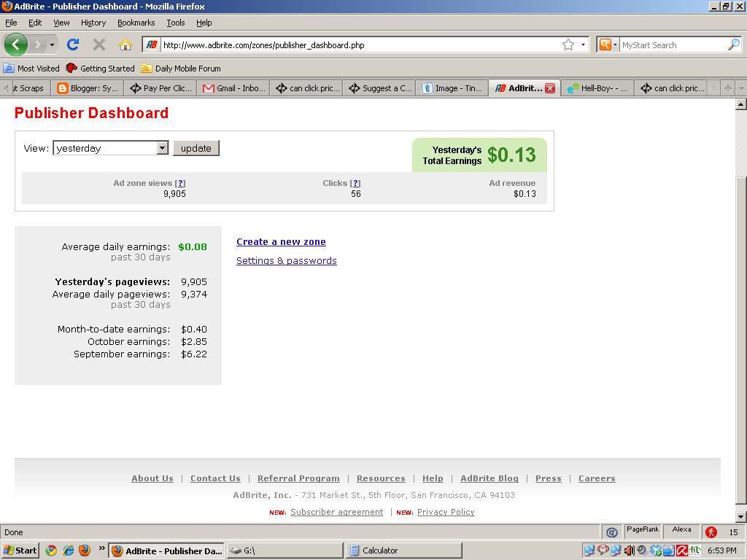Expand the quick launch overflow chevron
This screenshot has width=747, height=560.
click(101, 548)
